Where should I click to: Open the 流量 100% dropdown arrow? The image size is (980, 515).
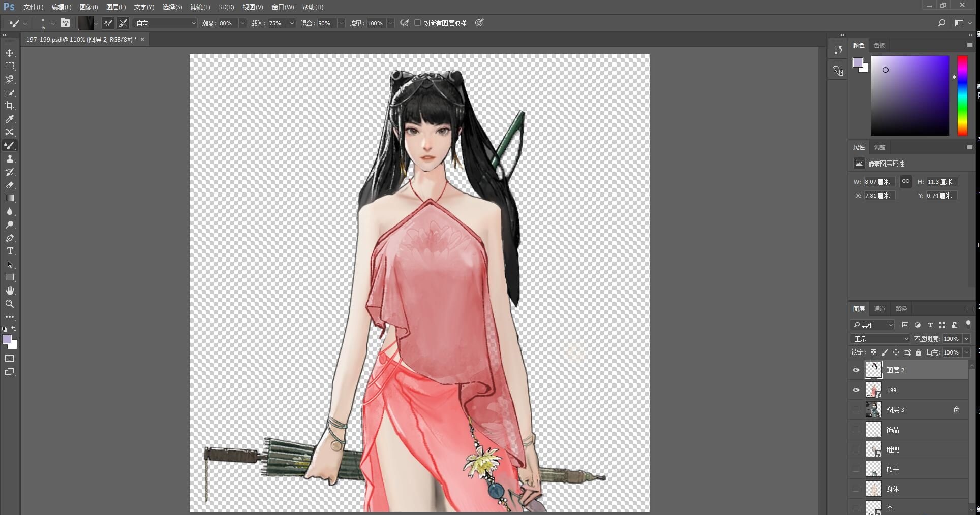pos(390,23)
